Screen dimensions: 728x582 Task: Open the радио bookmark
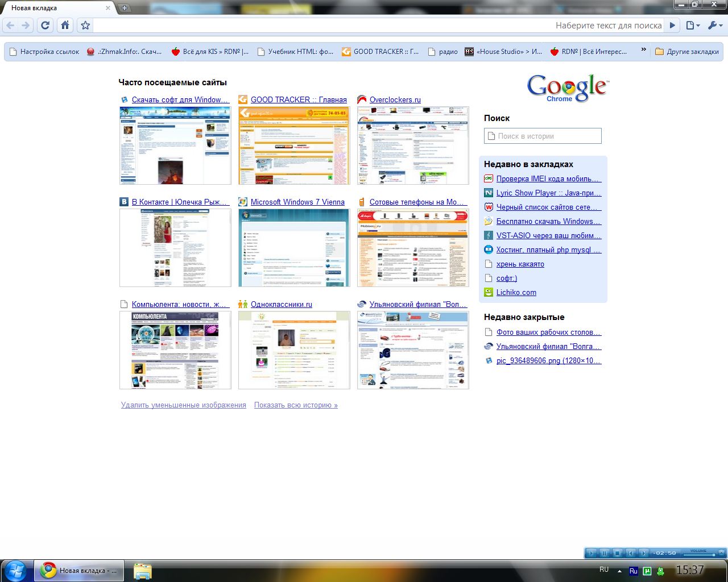tap(443, 52)
